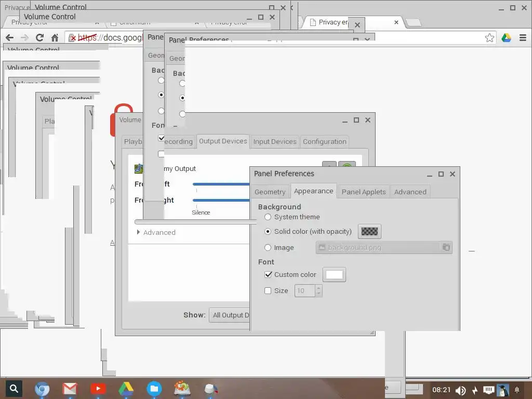
Task: Open the Recording tab in Volume Control
Action: 179,141
